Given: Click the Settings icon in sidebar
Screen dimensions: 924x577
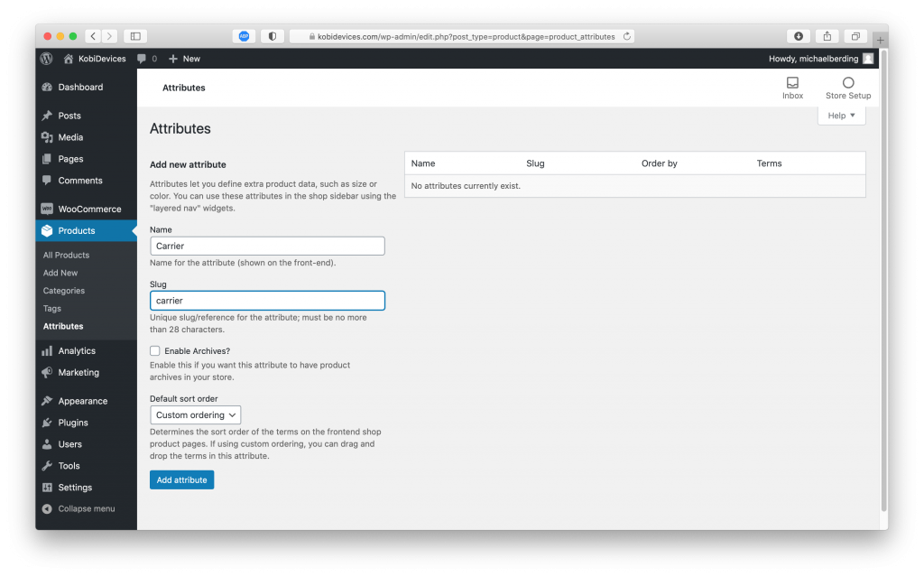Looking at the screenshot, I should tap(47, 488).
